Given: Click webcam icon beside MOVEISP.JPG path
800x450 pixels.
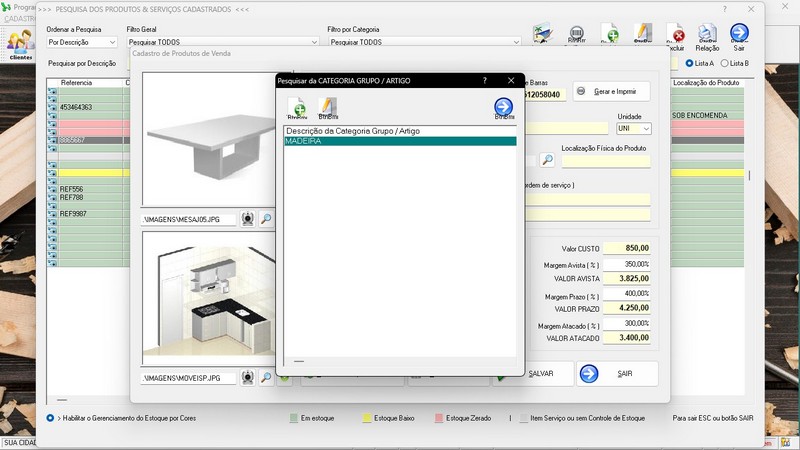Looking at the screenshot, I should (247, 378).
